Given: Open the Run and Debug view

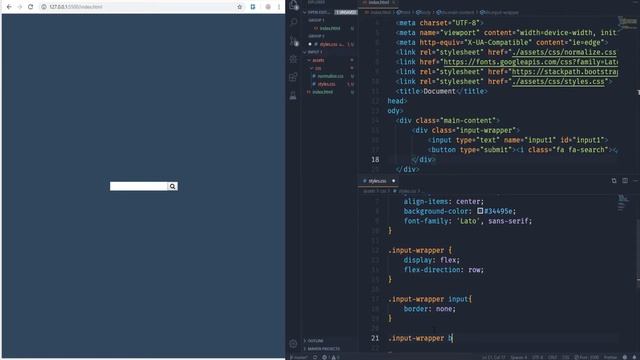Looking at the screenshot, I should click(293, 59).
